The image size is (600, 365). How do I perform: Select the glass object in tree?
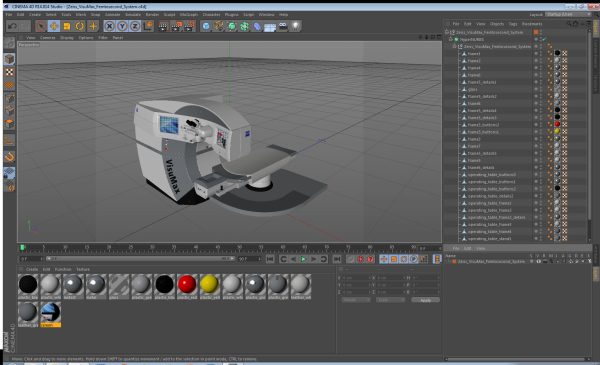[x=473, y=89]
